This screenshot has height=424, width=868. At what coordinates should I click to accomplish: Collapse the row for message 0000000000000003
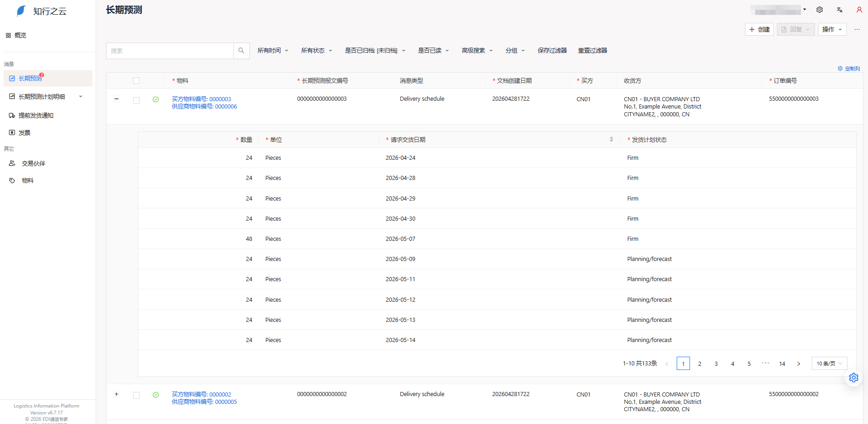coord(117,99)
